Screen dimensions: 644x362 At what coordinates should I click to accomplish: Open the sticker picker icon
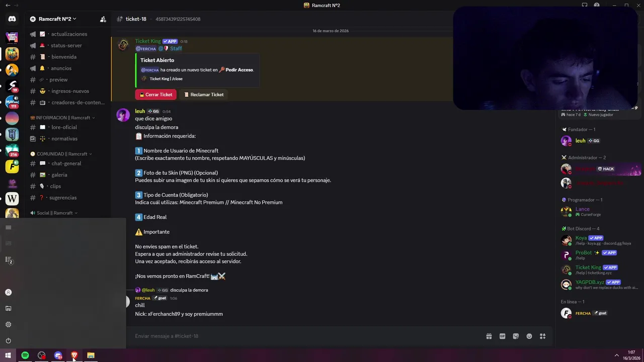tap(516, 336)
